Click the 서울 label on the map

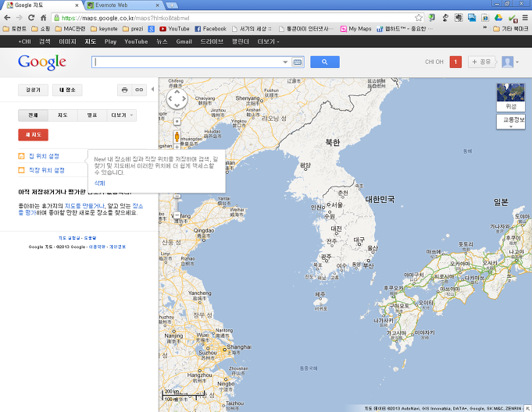coord(337,205)
